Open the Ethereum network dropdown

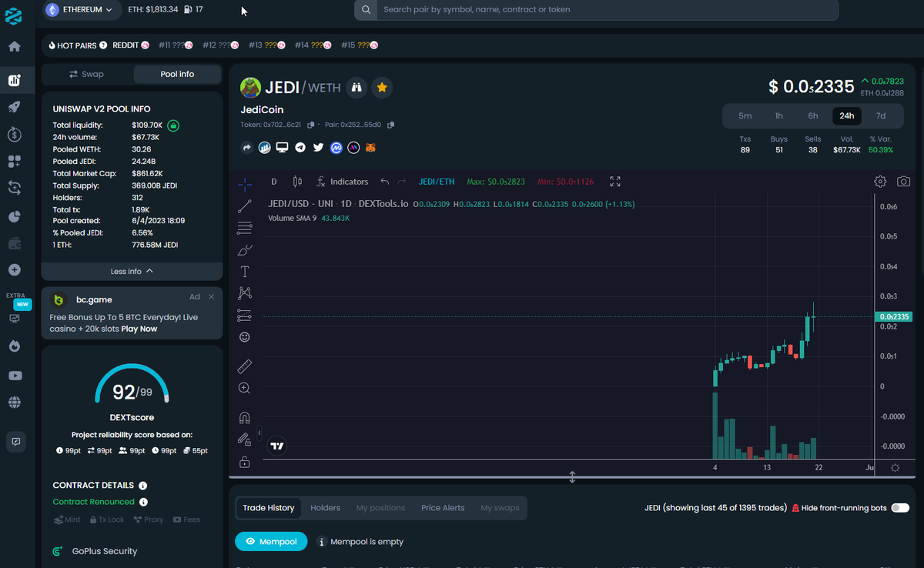[x=82, y=9]
